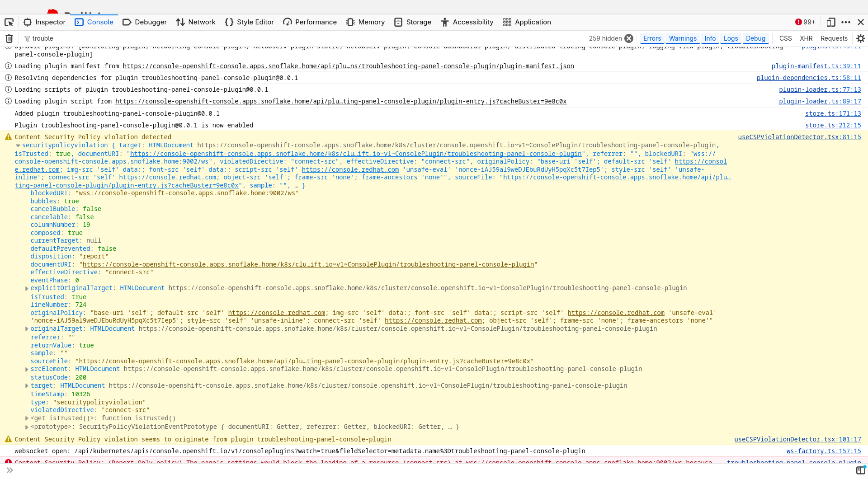This screenshot has width=868, height=488.
Task: Expand the prototype entry
Action: (27, 427)
